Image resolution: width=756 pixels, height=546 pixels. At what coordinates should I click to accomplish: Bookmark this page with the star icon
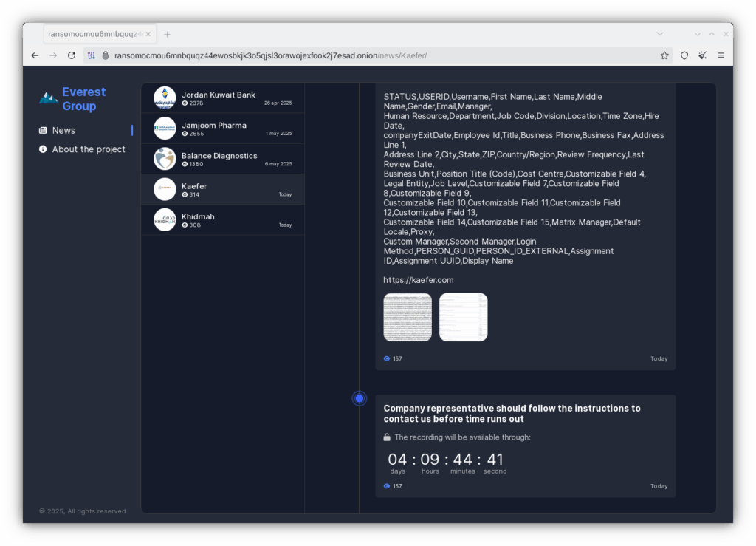pos(664,55)
